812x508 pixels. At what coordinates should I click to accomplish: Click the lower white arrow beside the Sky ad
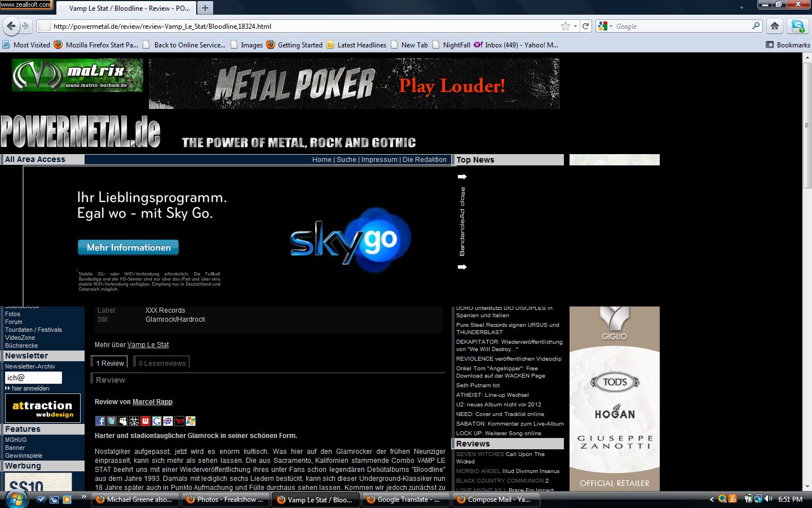coord(462,267)
